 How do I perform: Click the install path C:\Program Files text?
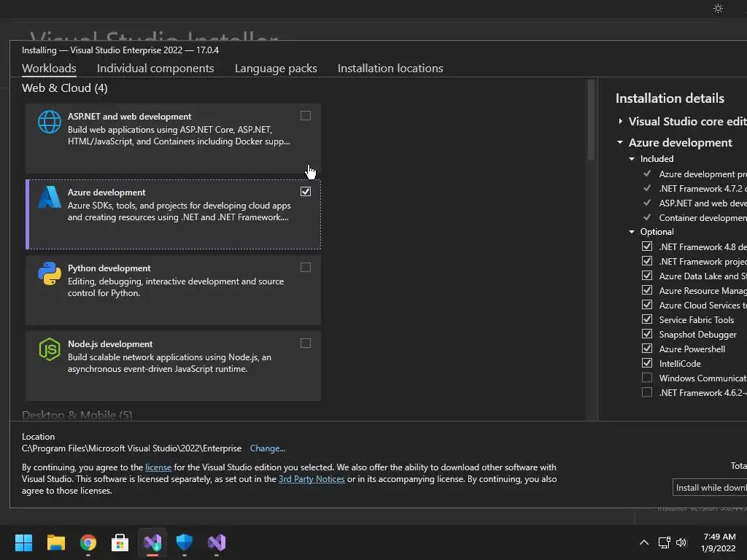(131, 448)
